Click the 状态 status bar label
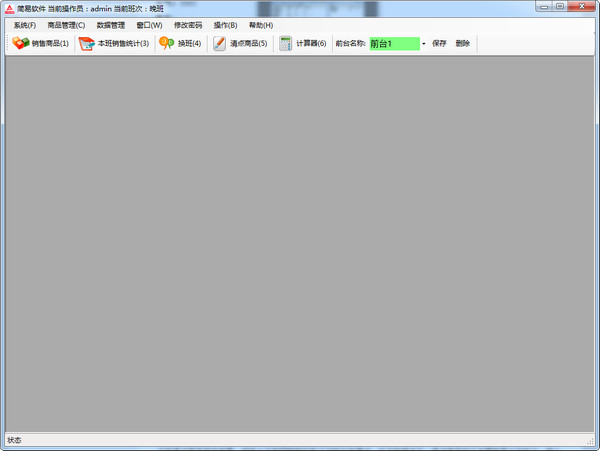The width and height of the screenshot is (600, 451). [14, 440]
